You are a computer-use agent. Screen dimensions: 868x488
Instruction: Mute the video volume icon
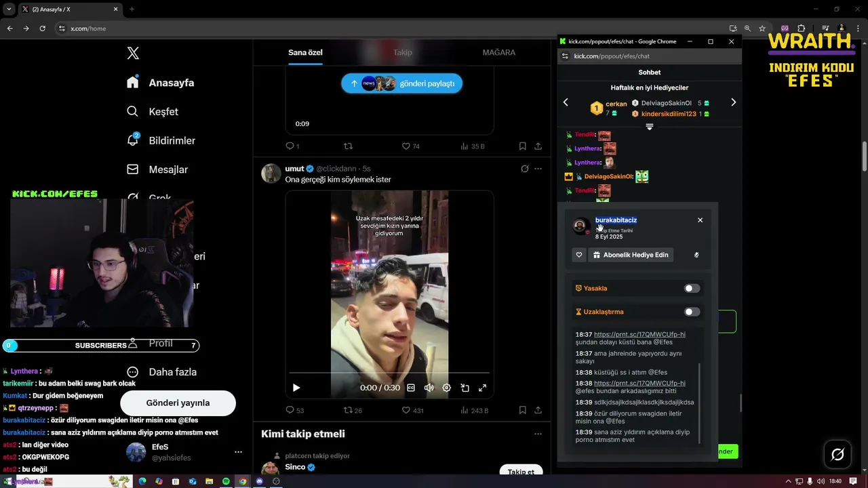coord(429,388)
